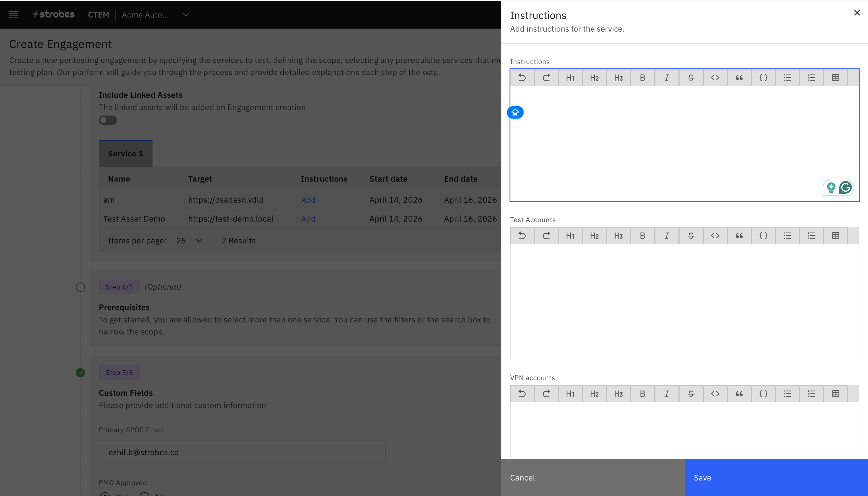Image resolution: width=868 pixels, height=496 pixels.
Task: Add a bulleted list in the VPN accounts editor
Action: (x=787, y=394)
